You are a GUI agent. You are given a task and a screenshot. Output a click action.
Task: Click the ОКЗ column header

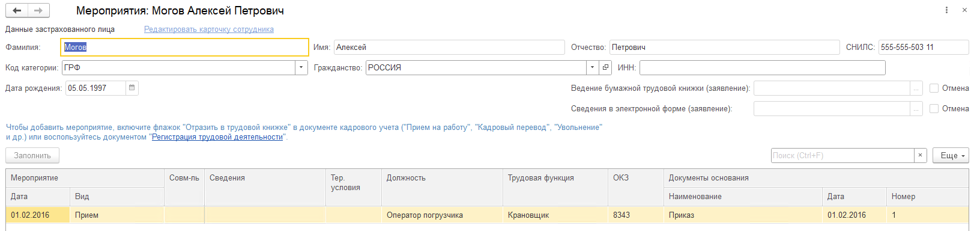(x=636, y=187)
